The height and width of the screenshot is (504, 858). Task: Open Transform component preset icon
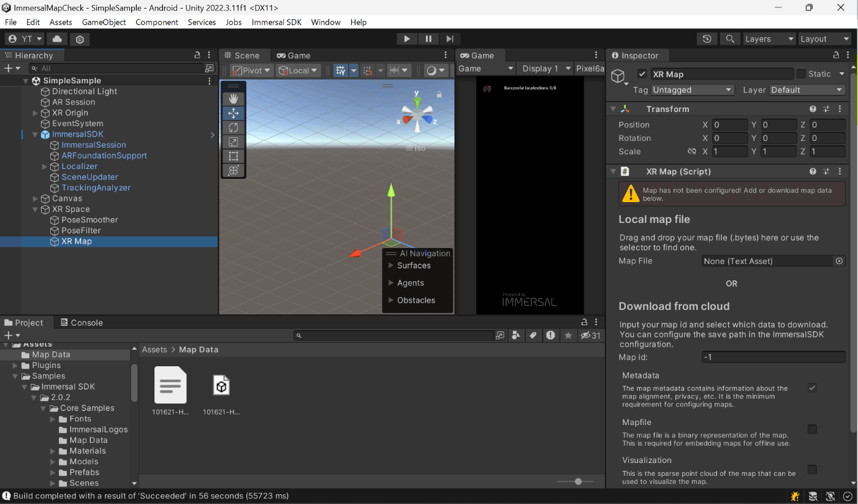[x=826, y=109]
